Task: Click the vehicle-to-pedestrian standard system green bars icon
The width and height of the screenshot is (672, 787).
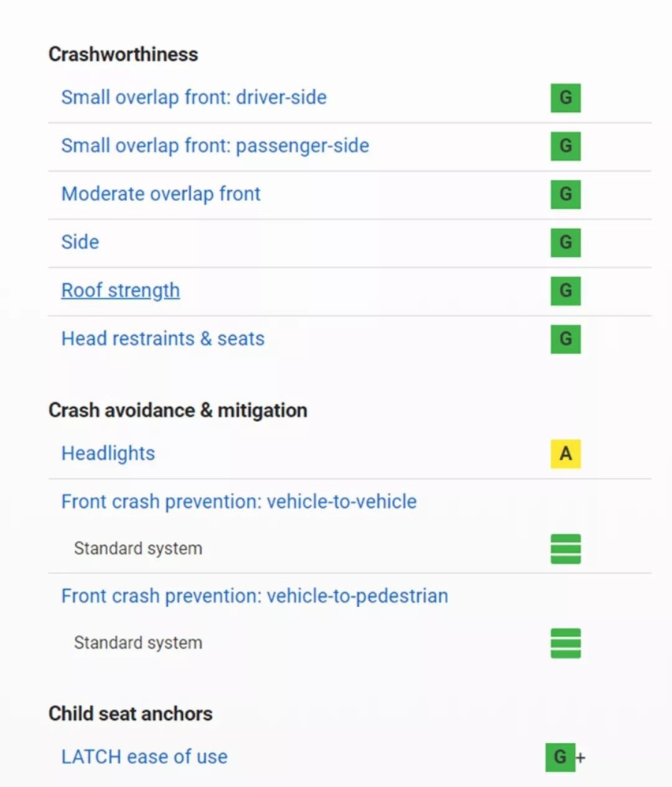Action: [566, 643]
